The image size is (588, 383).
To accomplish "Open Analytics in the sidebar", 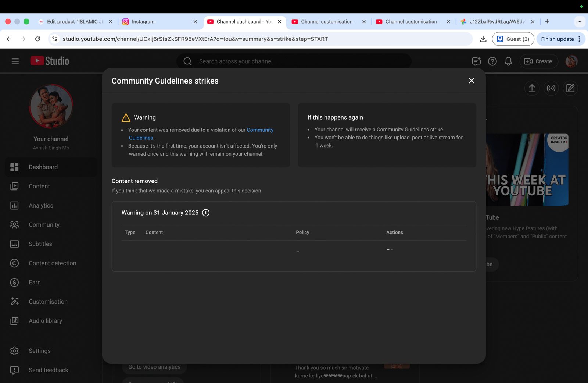I will [41, 206].
